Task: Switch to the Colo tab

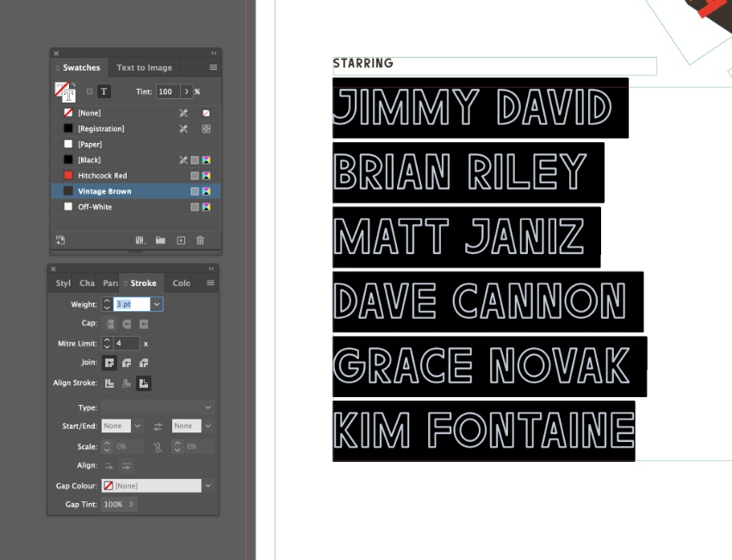Action: point(181,283)
